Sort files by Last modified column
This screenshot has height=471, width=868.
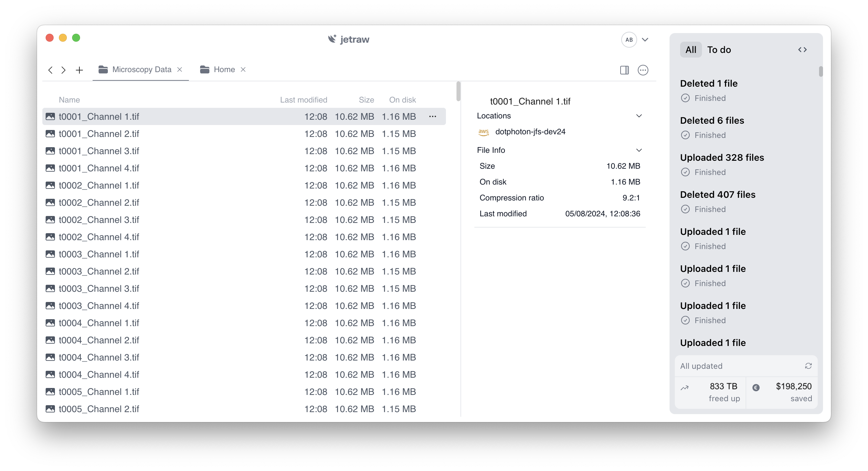(x=303, y=100)
